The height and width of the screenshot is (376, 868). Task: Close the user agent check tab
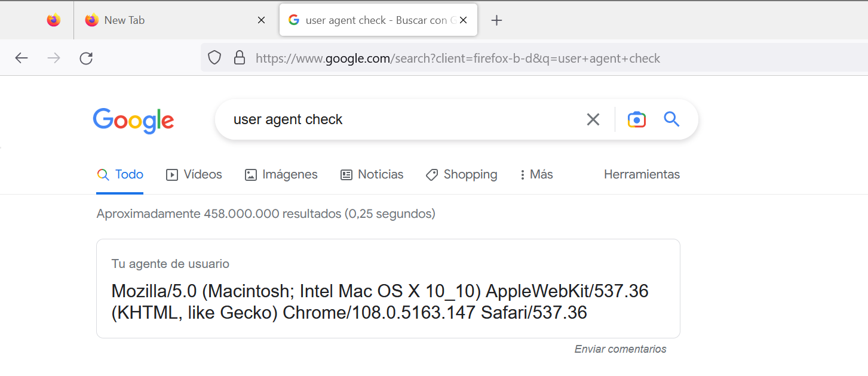point(463,20)
